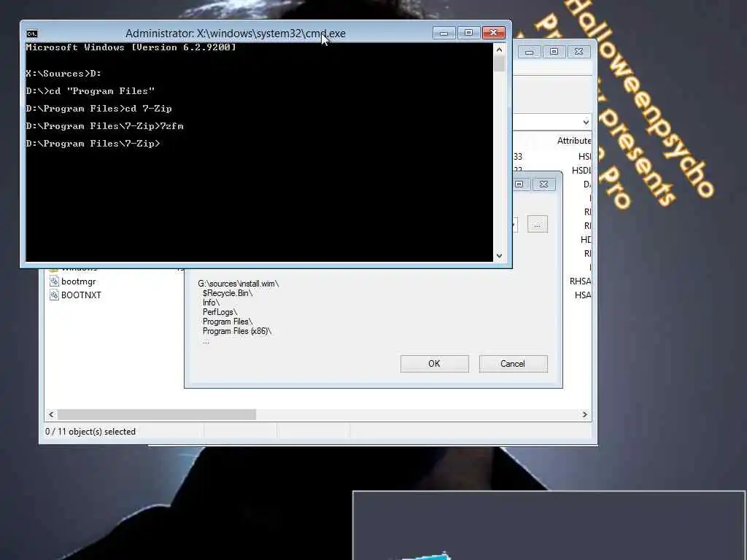Screen dimensions: 747x560
Task: Click the file manager horizontal scrollbar thumb
Action: tap(157, 415)
